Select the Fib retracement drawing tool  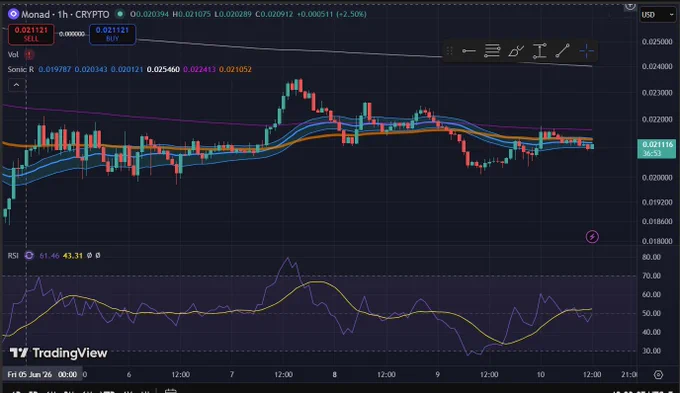pos(492,51)
